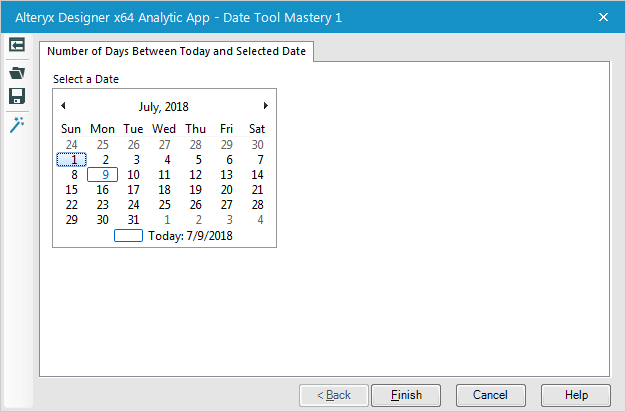This screenshot has width=626, height=412.
Task: Pick Monday the 30th in the bottom row
Action: pos(103,220)
